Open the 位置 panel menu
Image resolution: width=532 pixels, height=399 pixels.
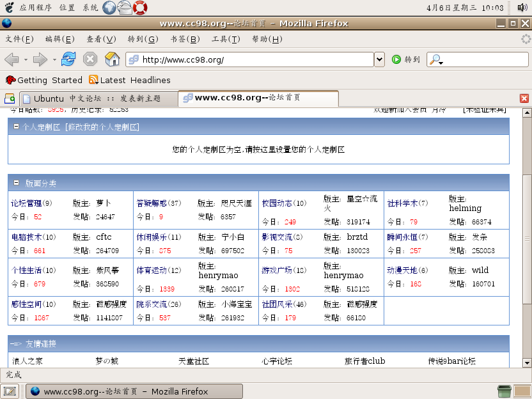coord(67,8)
